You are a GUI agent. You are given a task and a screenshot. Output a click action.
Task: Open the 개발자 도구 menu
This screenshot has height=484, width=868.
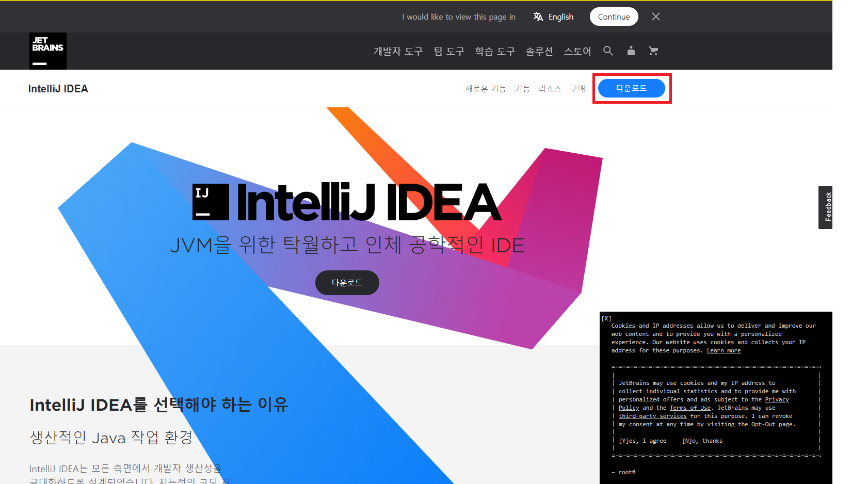[398, 51]
